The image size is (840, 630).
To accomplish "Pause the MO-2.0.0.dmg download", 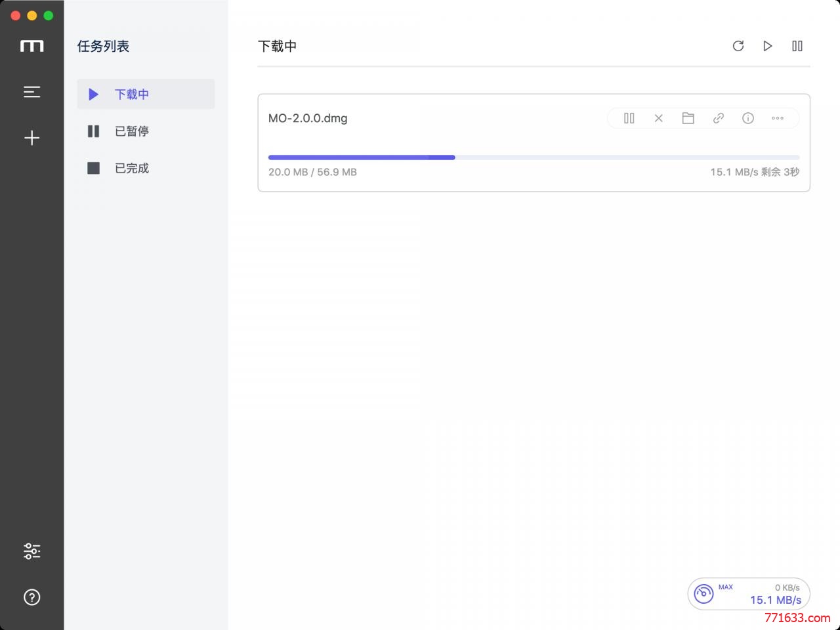I will pyautogui.click(x=629, y=118).
